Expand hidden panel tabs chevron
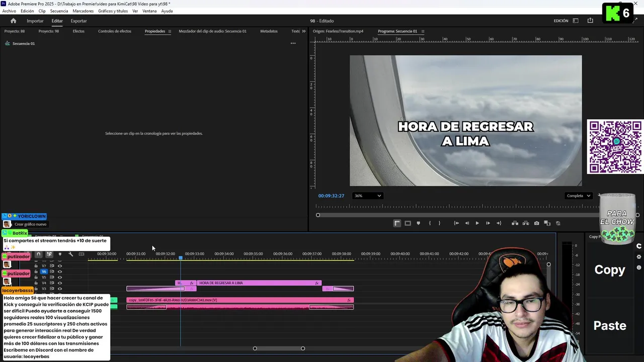This screenshot has height=362, width=644. [x=303, y=31]
